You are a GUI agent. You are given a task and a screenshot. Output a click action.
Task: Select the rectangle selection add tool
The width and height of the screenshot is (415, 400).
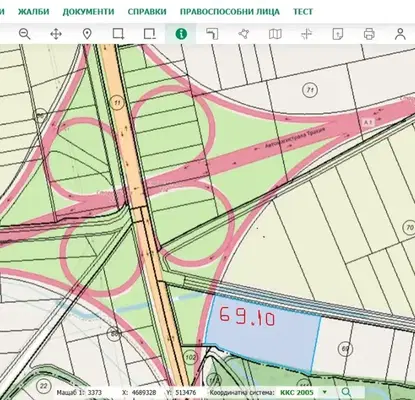[118, 34]
